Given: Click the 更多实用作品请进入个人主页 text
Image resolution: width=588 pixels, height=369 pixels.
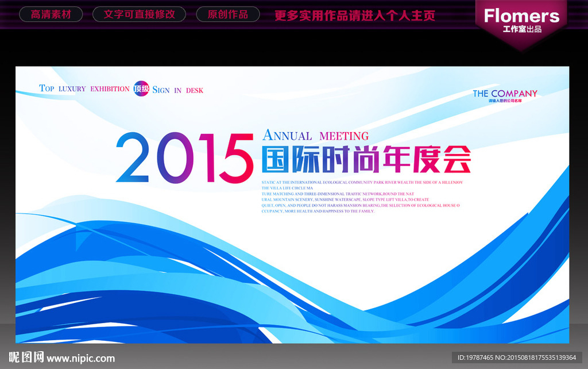Looking at the screenshot, I should click(355, 16).
